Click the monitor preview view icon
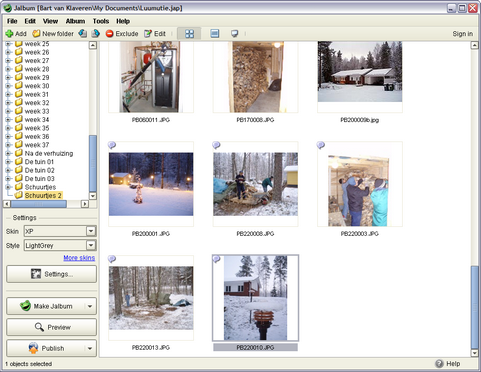Screen dimensions: 481x372 (x=235, y=34)
